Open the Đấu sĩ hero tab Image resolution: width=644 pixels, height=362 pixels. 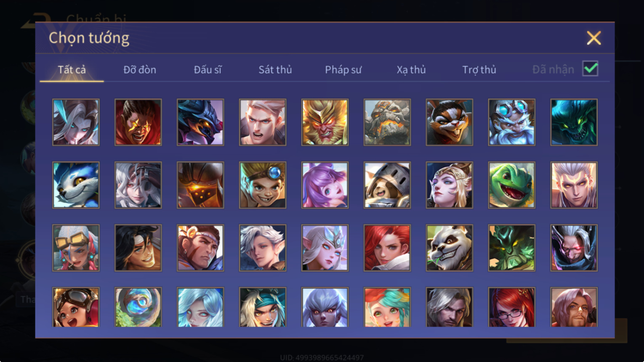(208, 70)
